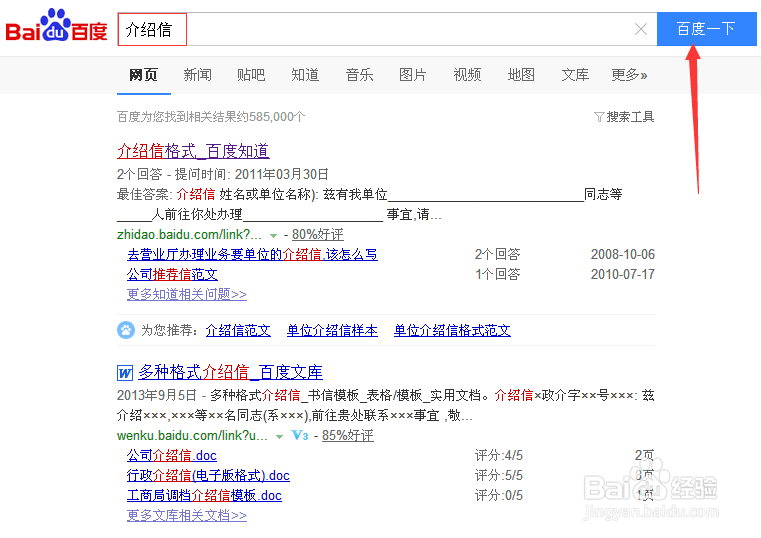Click the zhidao.baidu.com/link?... green URL

(189, 234)
